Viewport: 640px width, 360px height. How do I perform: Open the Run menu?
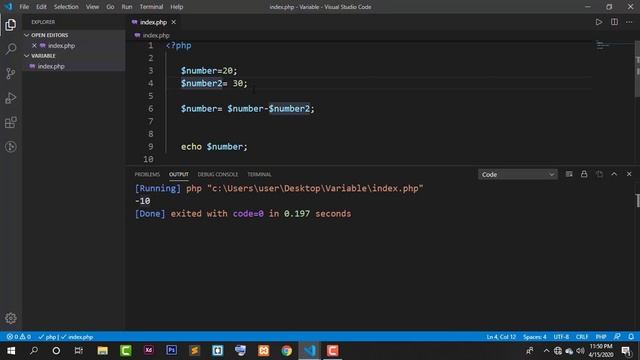pos(127,7)
